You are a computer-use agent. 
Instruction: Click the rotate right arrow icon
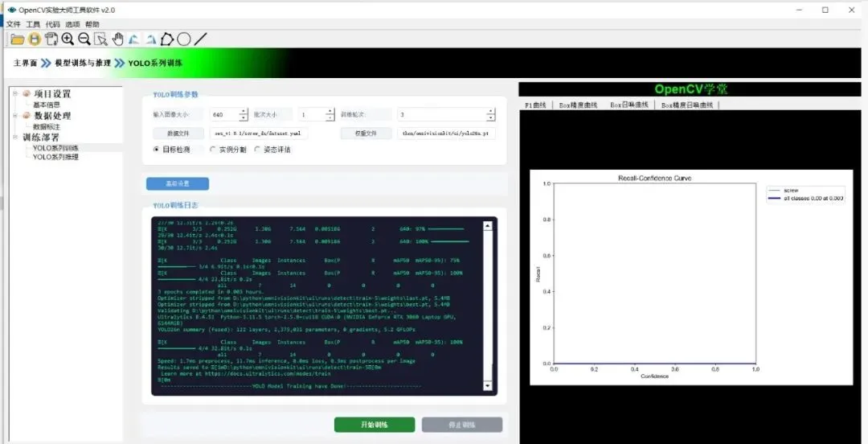(x=150, y=39)
